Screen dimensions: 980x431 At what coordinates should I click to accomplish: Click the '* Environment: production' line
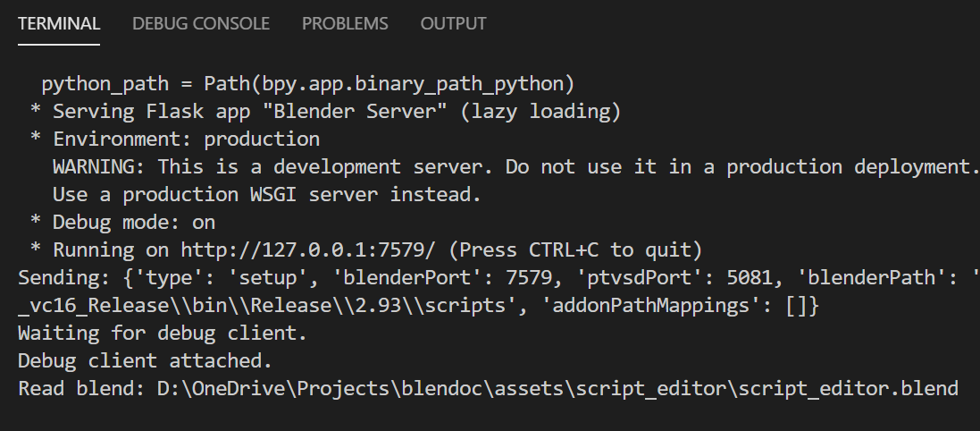tap(175, 139)
